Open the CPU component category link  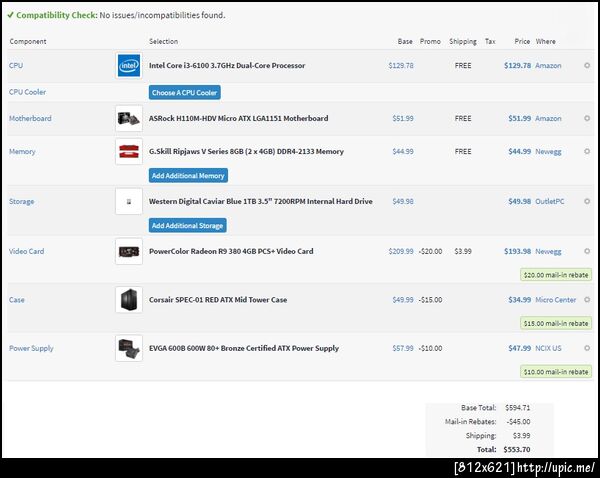[x=16, y=65]
